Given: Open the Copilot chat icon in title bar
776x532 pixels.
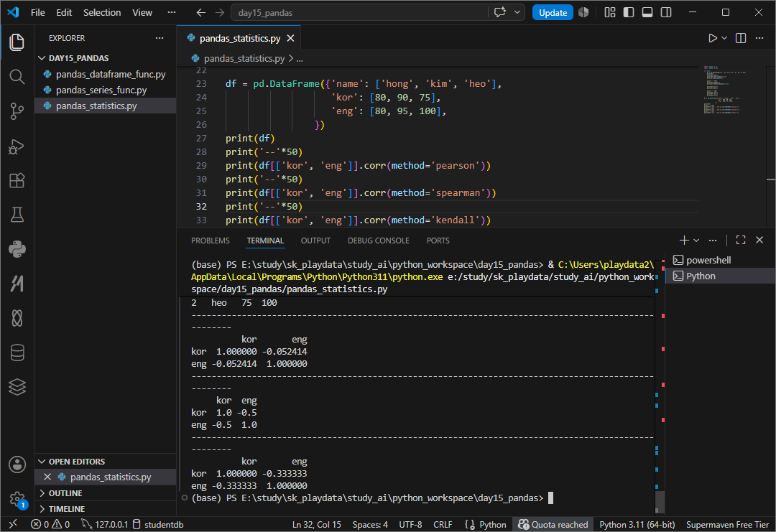Looking at the screenshot, I should [500, 12].
